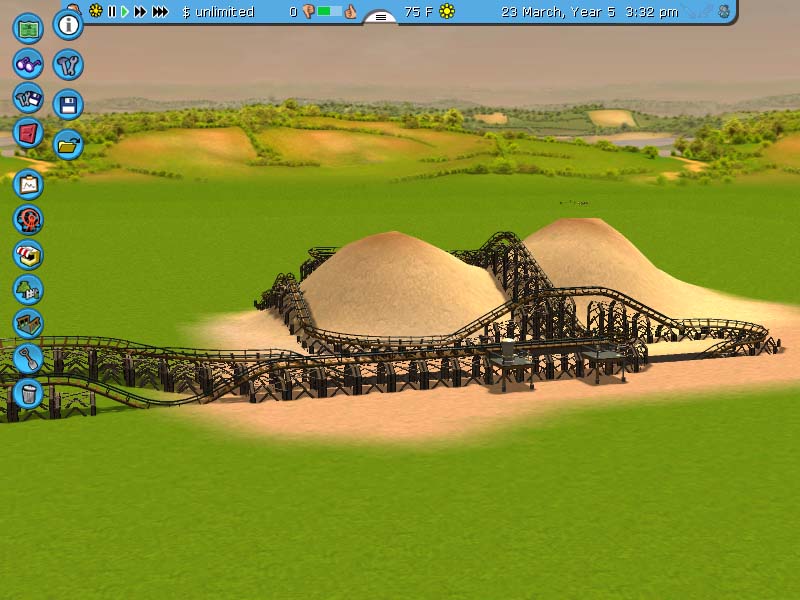Click the green park rating bar
This screenshot has height=600, width=800.
pyautogui.click(x=330, y=11)
